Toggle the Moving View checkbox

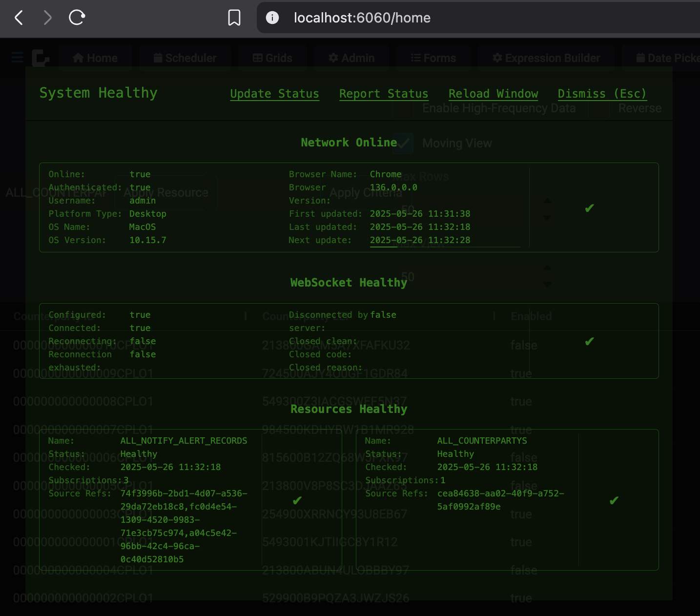pos(403,144)
